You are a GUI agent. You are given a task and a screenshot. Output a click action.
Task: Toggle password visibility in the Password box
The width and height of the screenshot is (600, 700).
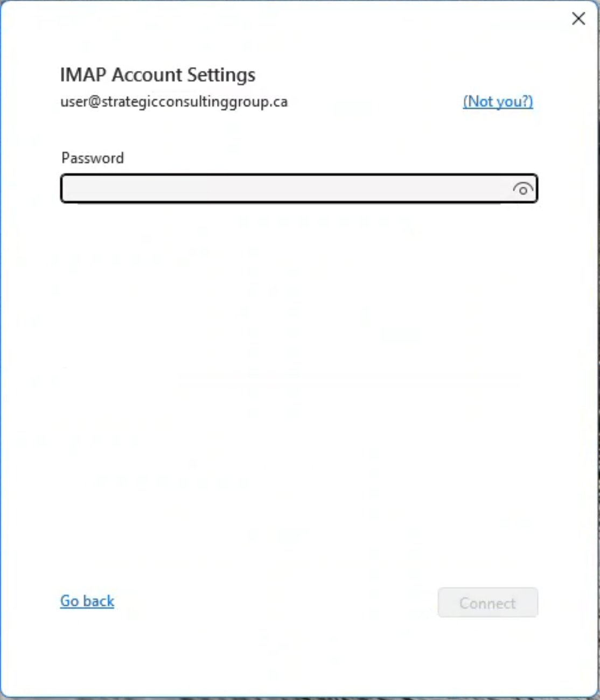[x=522, y=189]
